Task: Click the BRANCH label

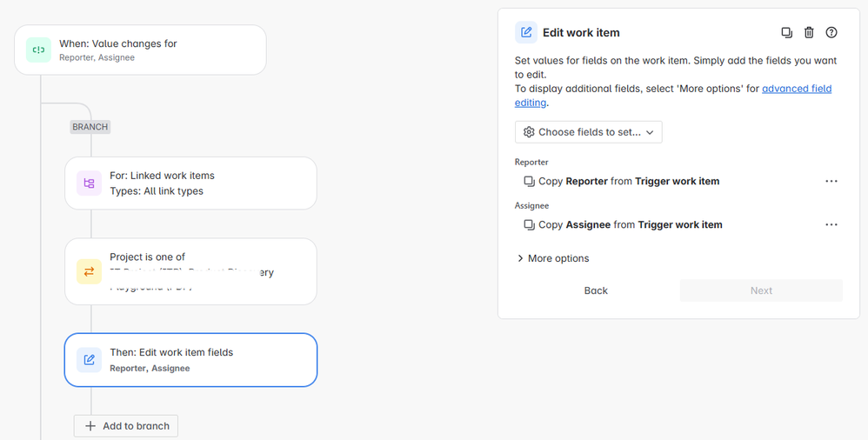Action: coord(90,127)
